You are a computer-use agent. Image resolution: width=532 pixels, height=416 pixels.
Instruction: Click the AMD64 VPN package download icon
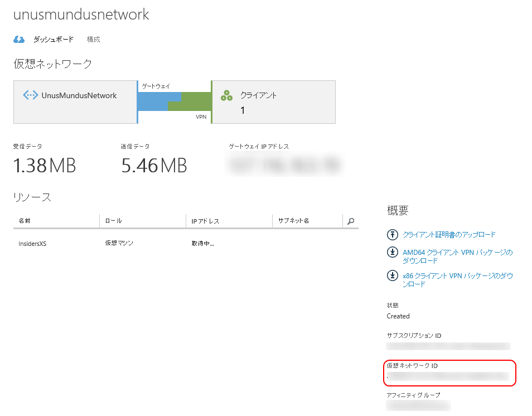point(393,253)
